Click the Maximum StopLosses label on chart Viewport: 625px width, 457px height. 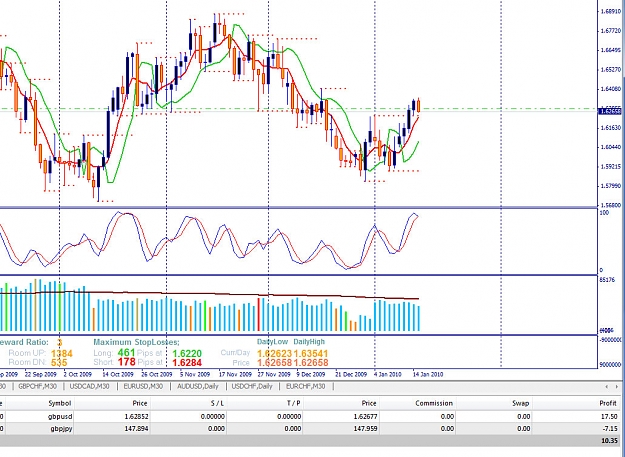coord(136,342)
